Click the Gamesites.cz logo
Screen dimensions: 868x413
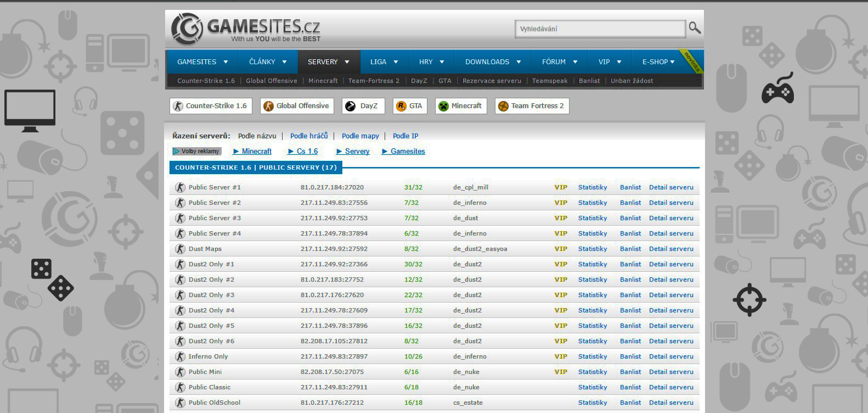[x=246, y=29]
